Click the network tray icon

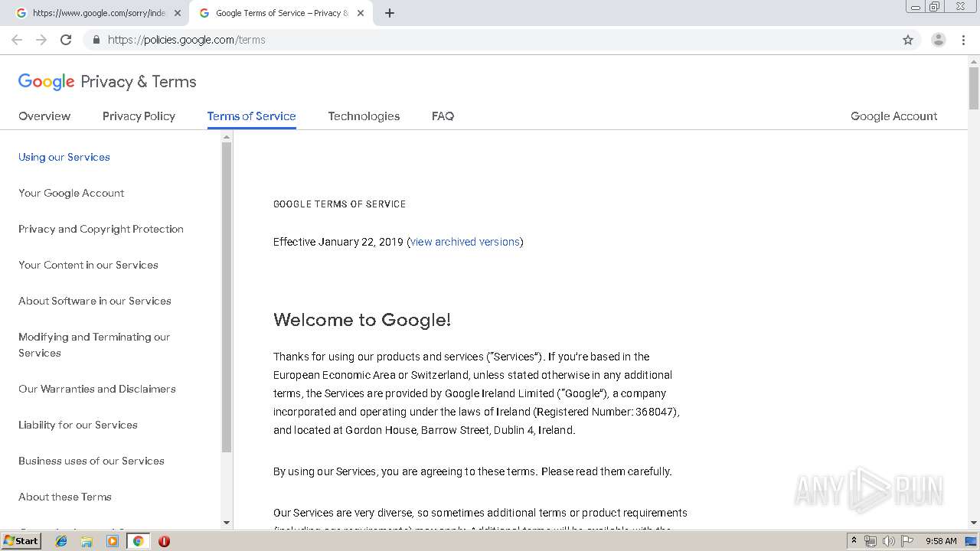pyautogui.click(x=871, y=541)
